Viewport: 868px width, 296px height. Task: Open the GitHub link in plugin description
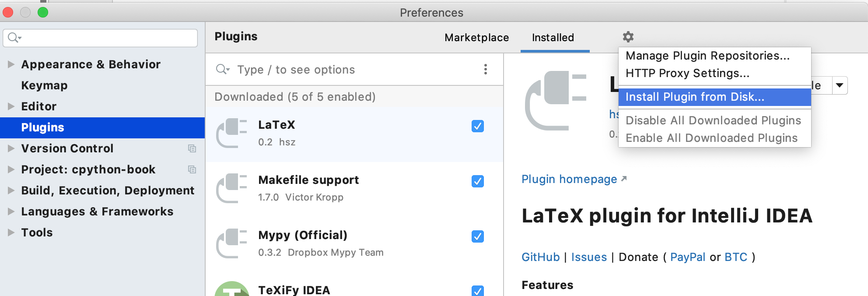541,257
